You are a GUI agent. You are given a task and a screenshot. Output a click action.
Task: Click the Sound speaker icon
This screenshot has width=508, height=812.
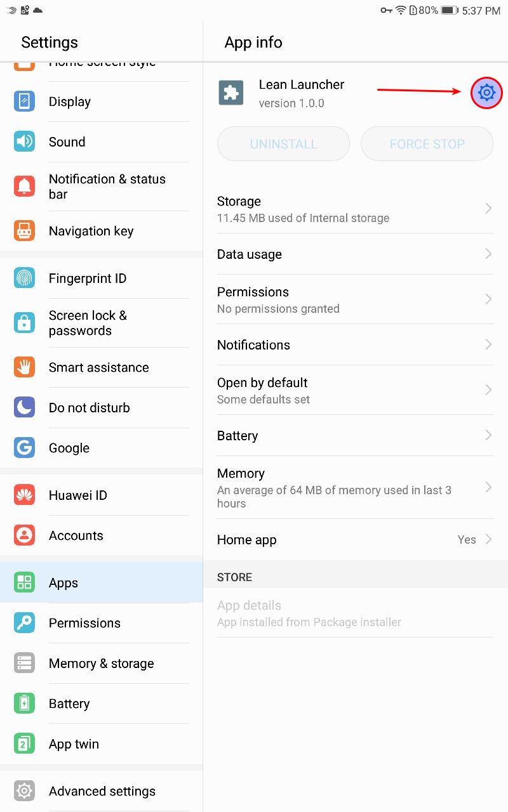24,141
